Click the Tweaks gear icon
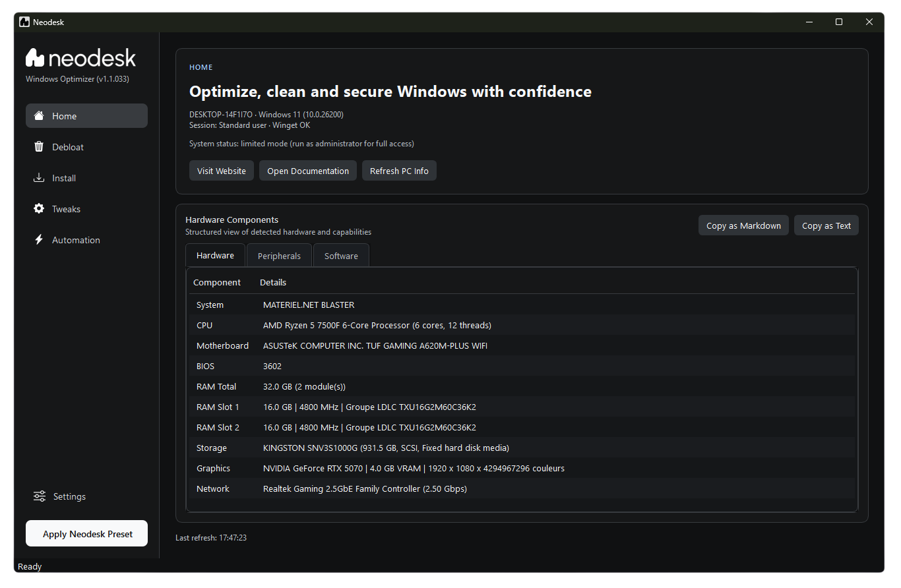This screenshot has width=901, height=588. [39, 209]
